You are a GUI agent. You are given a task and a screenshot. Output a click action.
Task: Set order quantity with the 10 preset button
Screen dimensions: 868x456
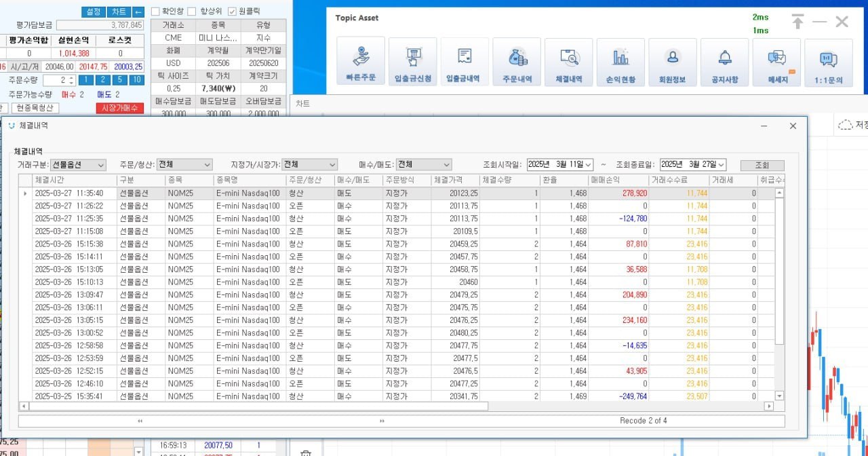click(136, 80)
